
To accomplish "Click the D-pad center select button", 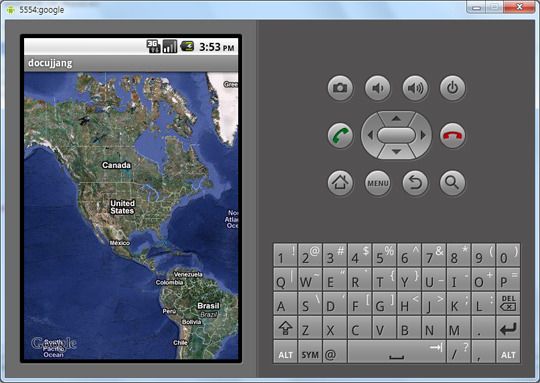I will pos(396,135).
